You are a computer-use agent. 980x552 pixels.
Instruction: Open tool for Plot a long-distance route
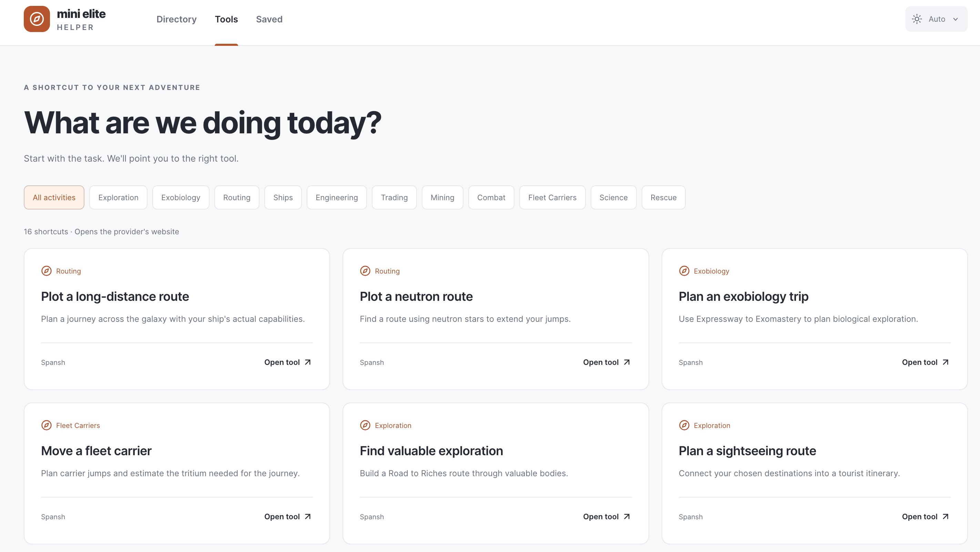pyautogui.click(x=288, y=362)
